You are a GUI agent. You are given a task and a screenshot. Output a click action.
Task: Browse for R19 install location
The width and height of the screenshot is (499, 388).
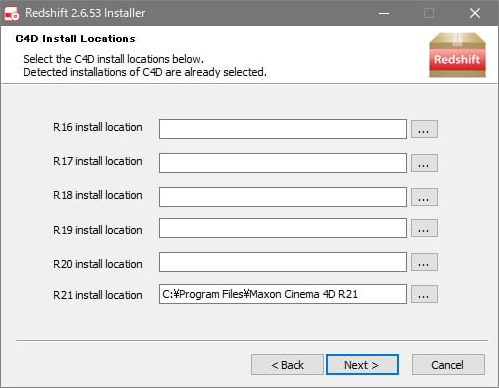(x=424, y=228)
